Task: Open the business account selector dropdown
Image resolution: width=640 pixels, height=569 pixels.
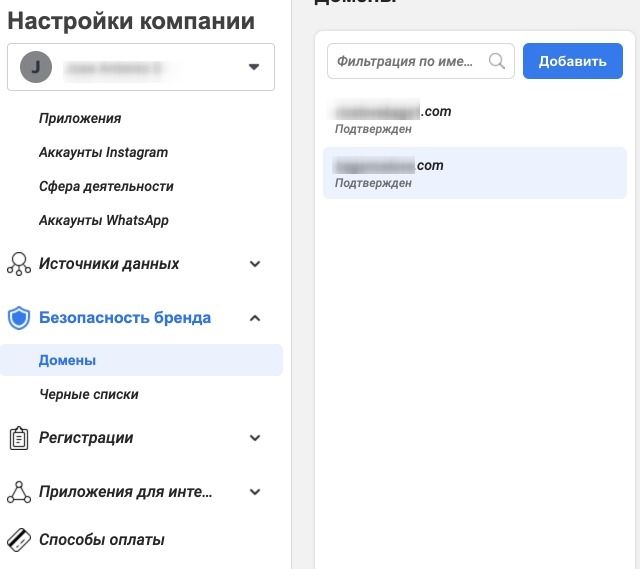Action: (x=253, y=67)
